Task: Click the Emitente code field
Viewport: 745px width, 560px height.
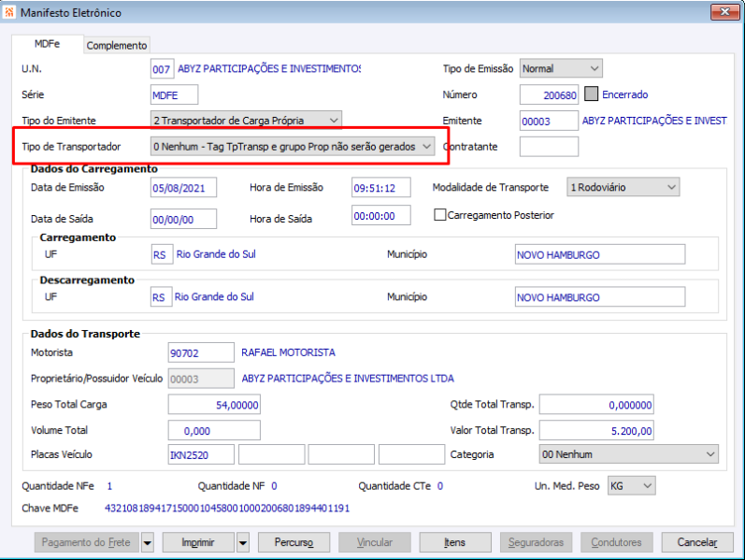Action: point(549,121)
